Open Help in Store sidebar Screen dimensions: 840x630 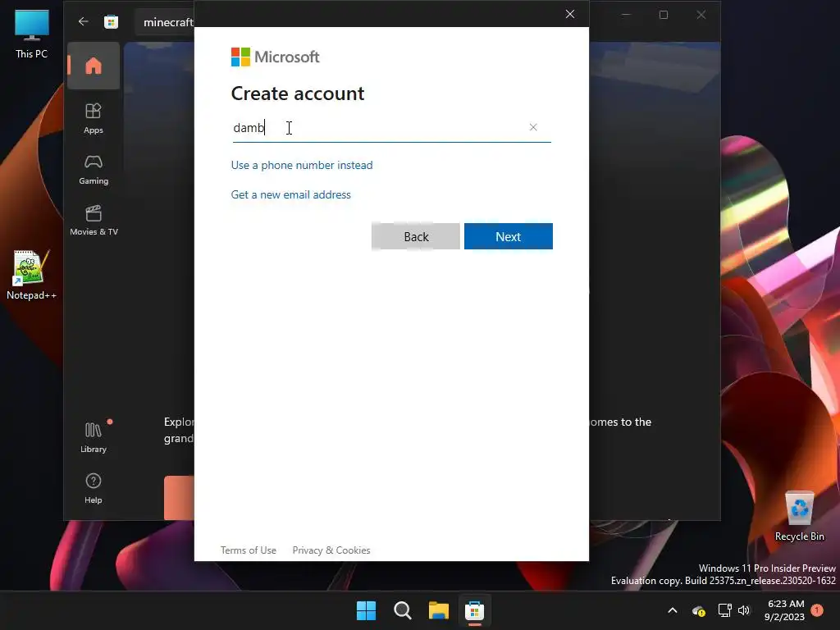pos(94,488)
